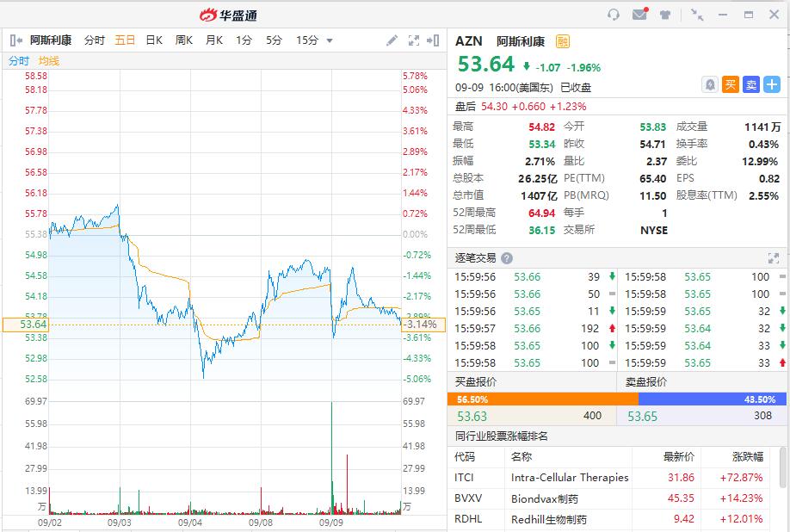The width and height of the screenshot is (790, 532).
Task: Toggle the 分时 line legend
Action: point(19,61)
